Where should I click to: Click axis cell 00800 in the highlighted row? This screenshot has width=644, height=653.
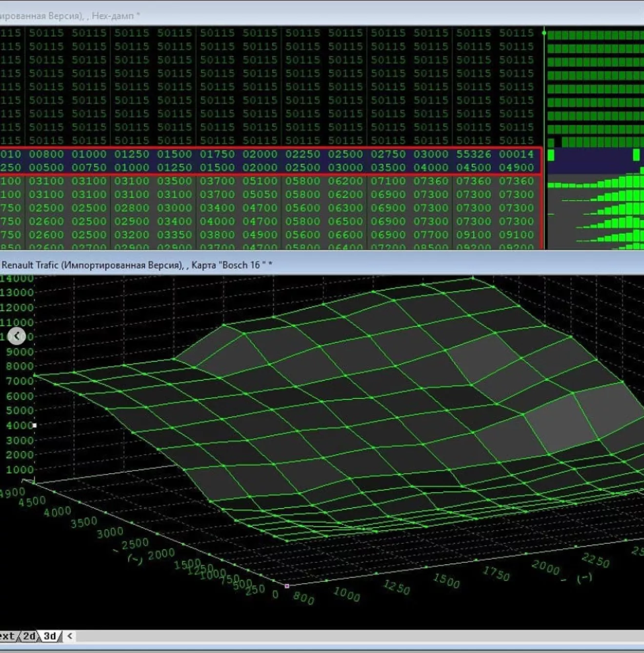pyautogui.click(x=46, y=154)
